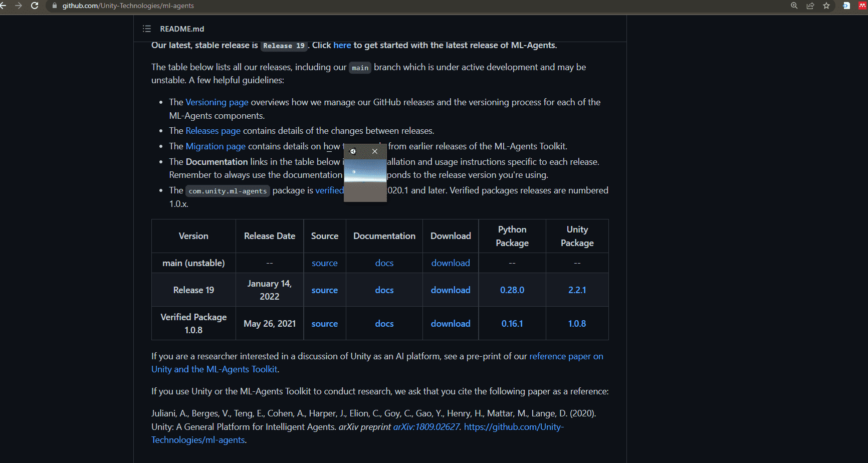868x463 pixels.
Task: Open the 'here' get started link
Action: [342, 45]
